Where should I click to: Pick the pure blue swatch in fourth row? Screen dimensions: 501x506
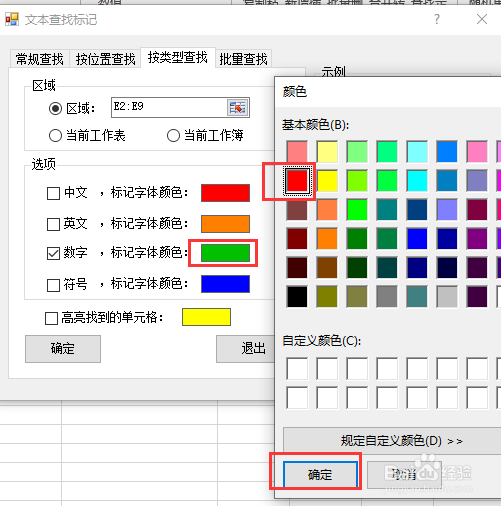[x=417, y=239]
